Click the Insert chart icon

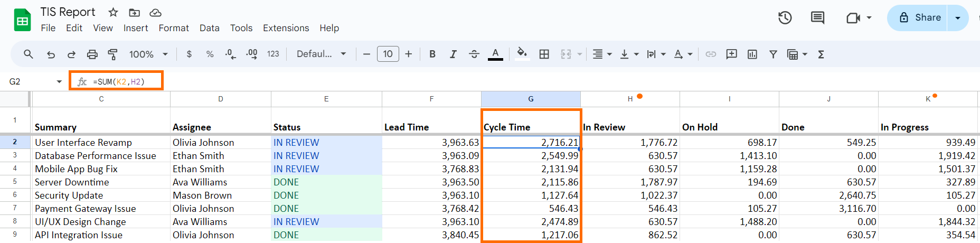pos(752,54)
